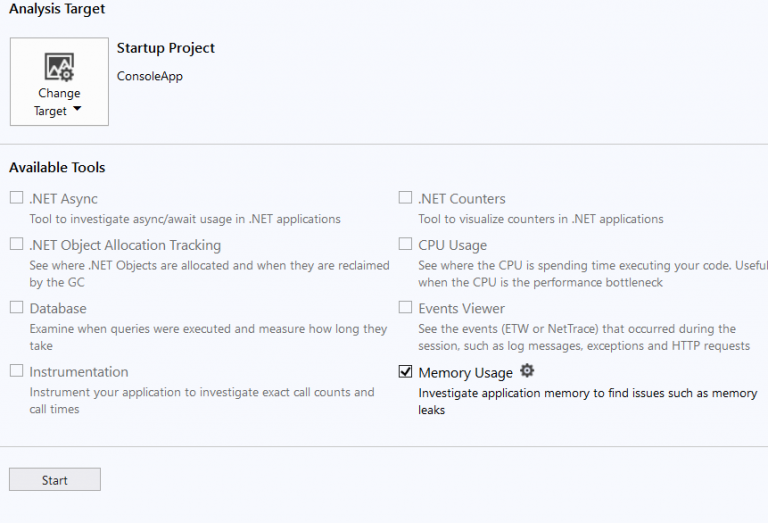The image size is (768, 523).
Task: Turn on CPU Usage checkbox
Action: [x=405, y=244]
